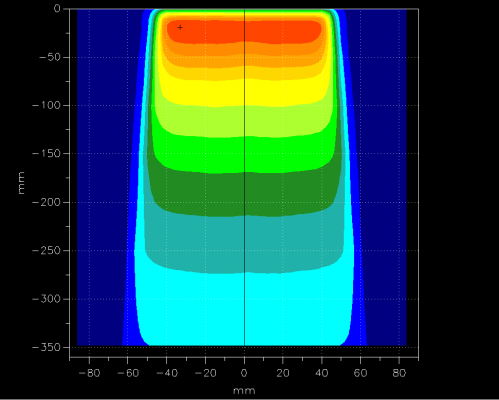Click the vertical axis mm unit label
Viewport: 499px width, 400px height.
21,183
